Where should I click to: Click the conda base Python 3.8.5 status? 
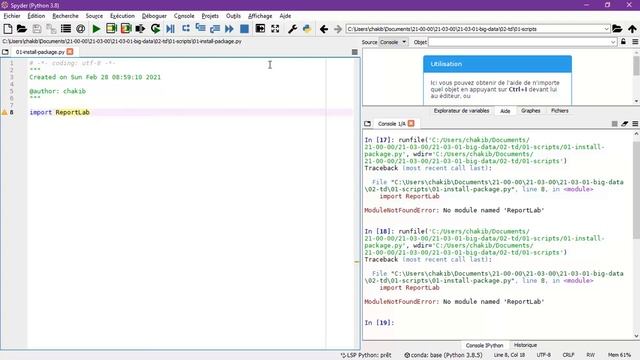(x=443, y=355)
